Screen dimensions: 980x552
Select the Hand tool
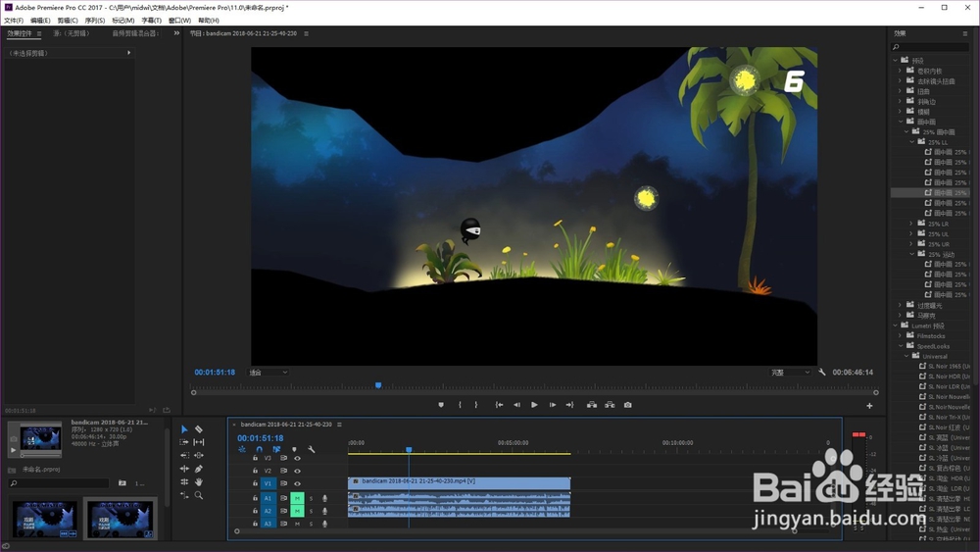click(199, 482)
